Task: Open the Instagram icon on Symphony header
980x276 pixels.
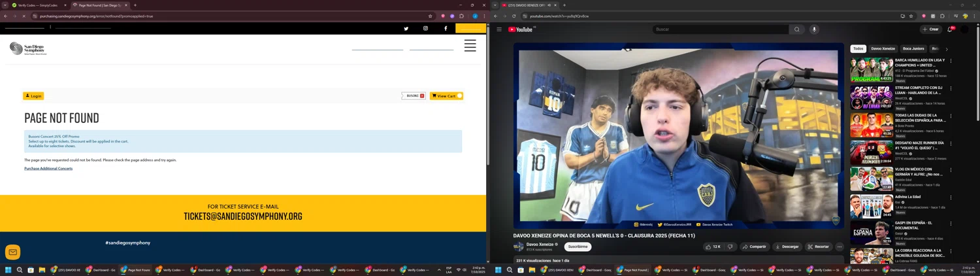Action: click(425, 29)
